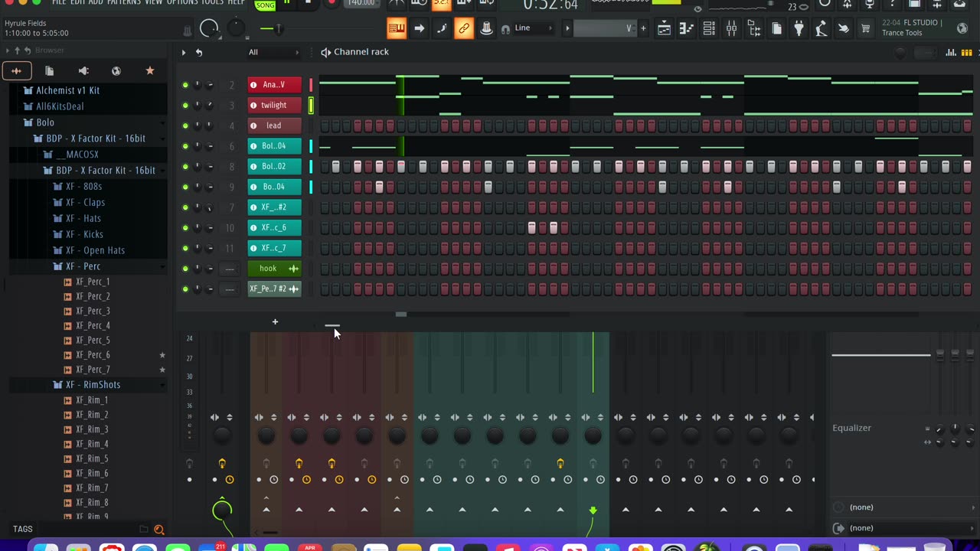Select the browser speaker tab icon
Image resolution: width=980 pixels, height=551 pixels.
[83, 70]
